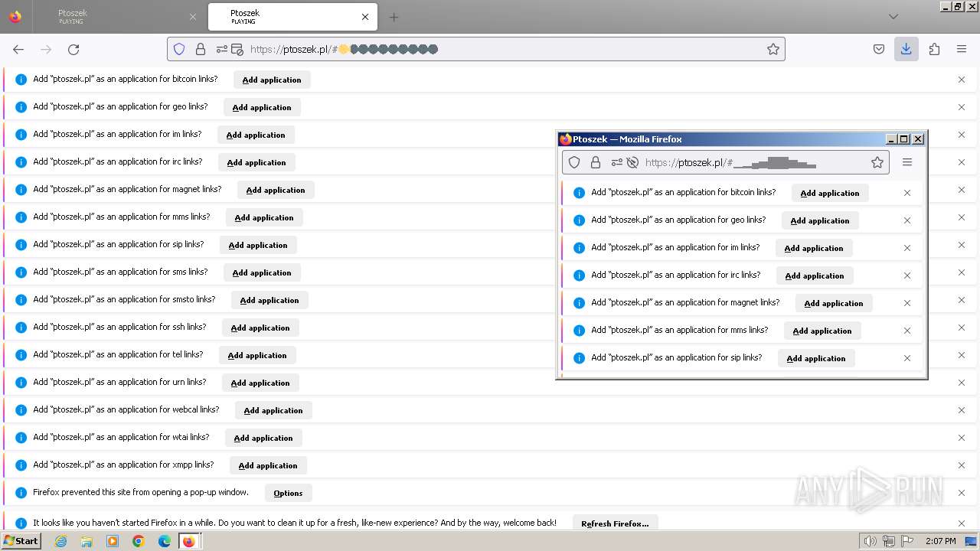This screenshot has width=980, height=551.
Task: Add application for sms links
Action: (x=262, y=272)
